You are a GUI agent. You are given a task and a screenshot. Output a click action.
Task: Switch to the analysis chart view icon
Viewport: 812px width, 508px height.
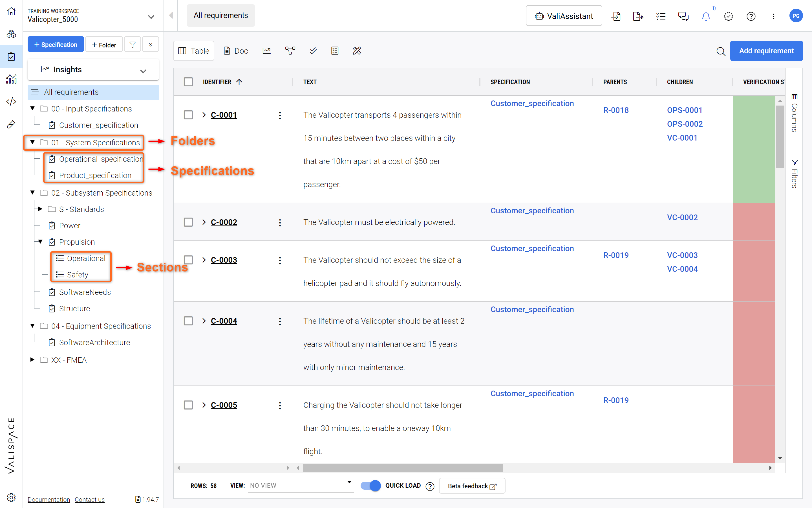(267, 51)
